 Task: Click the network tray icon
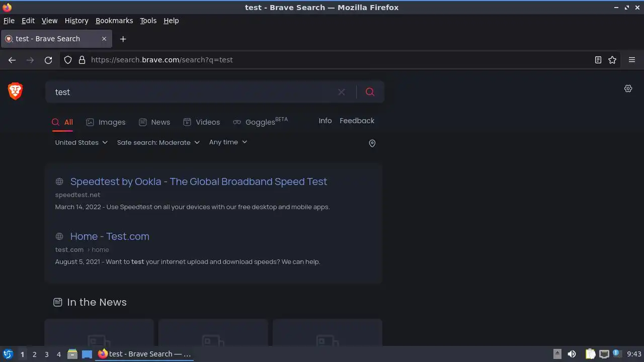(x=604, y=354)
